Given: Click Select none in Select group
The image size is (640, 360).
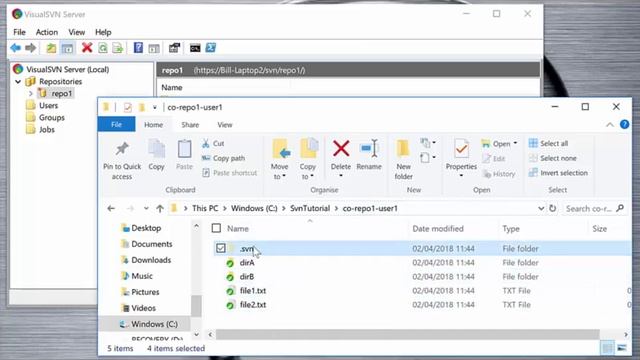Looking at the screenshot, I should click(553, 158).
